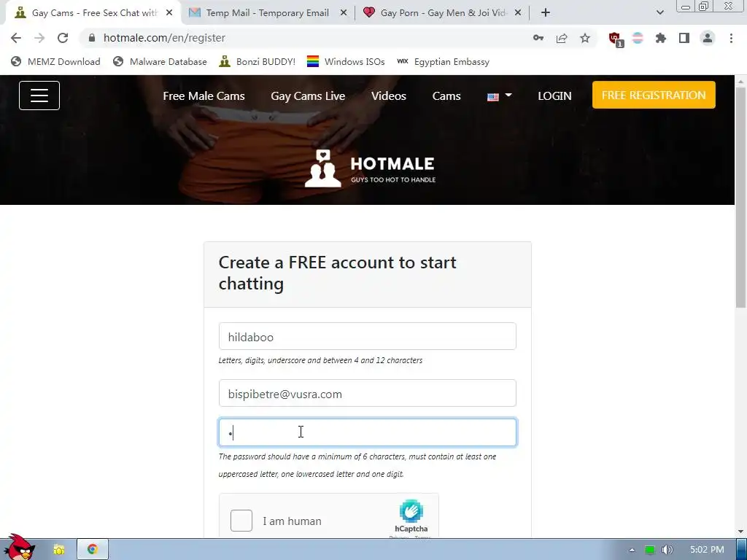
Task: Click the 5:02 PM clock
Action: click(x=707, y=550)
